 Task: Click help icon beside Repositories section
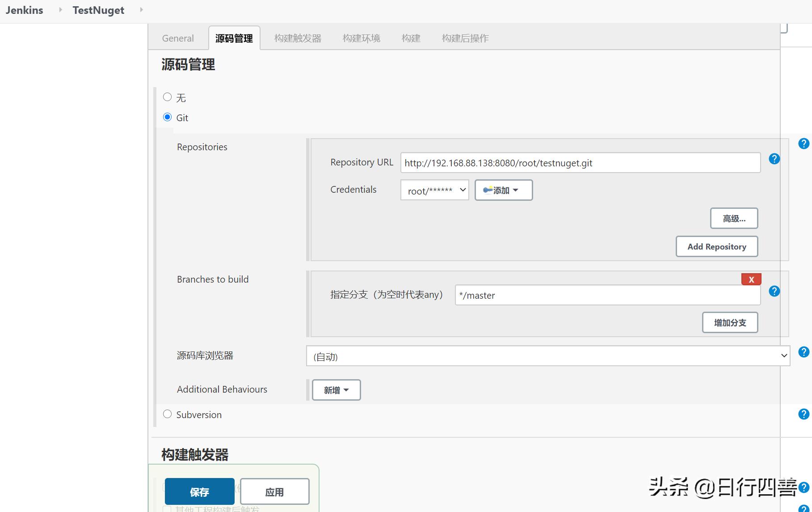803,144
